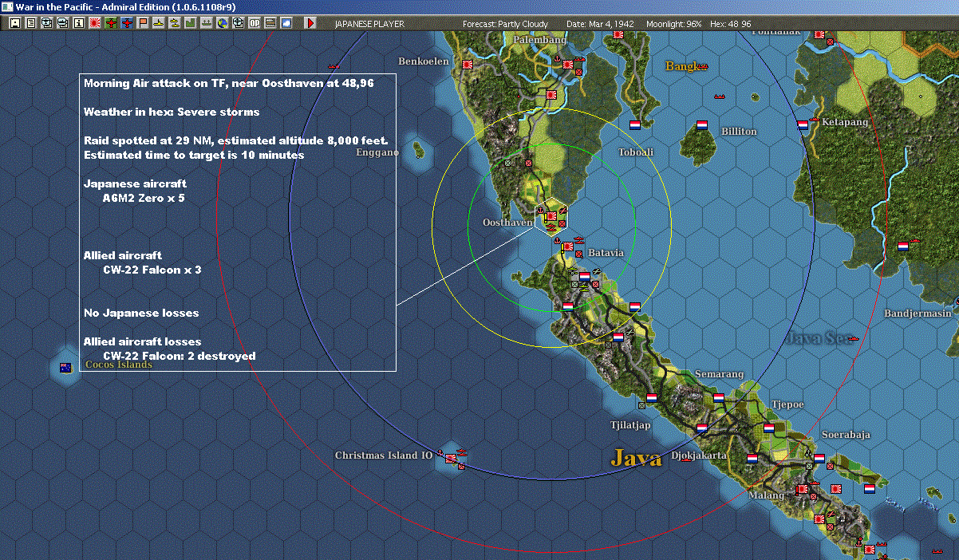Click 'No Japanese losses' report line

(141, 313)
